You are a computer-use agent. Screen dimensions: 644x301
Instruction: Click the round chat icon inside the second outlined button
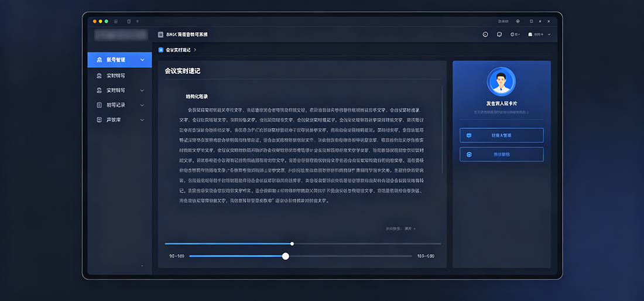pos(469,155)
